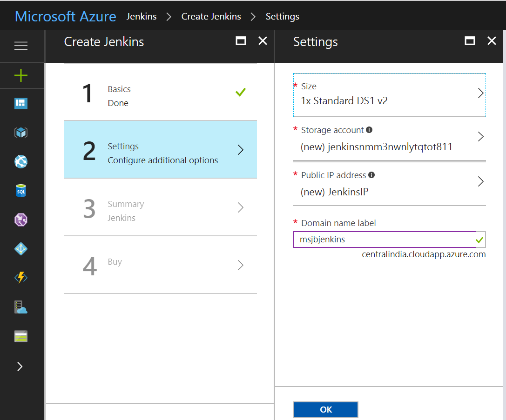Open the Function Apps lightning icon
This screenshot has height=420, width=506.
pyautogui.click(x=21, y=278)
